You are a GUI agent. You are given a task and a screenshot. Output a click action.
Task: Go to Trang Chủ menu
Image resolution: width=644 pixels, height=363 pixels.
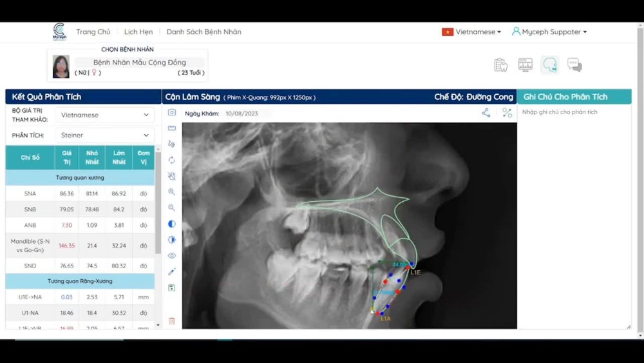point(93,32)
